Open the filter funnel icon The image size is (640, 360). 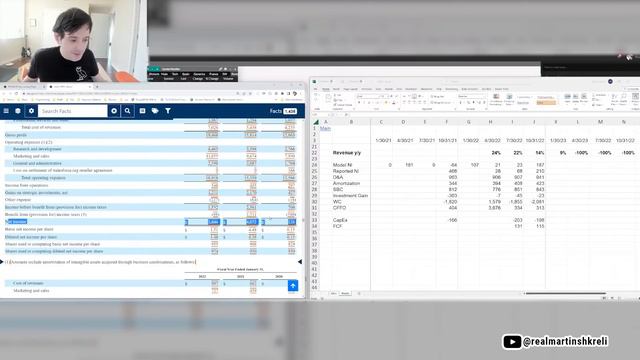(168, 111)
